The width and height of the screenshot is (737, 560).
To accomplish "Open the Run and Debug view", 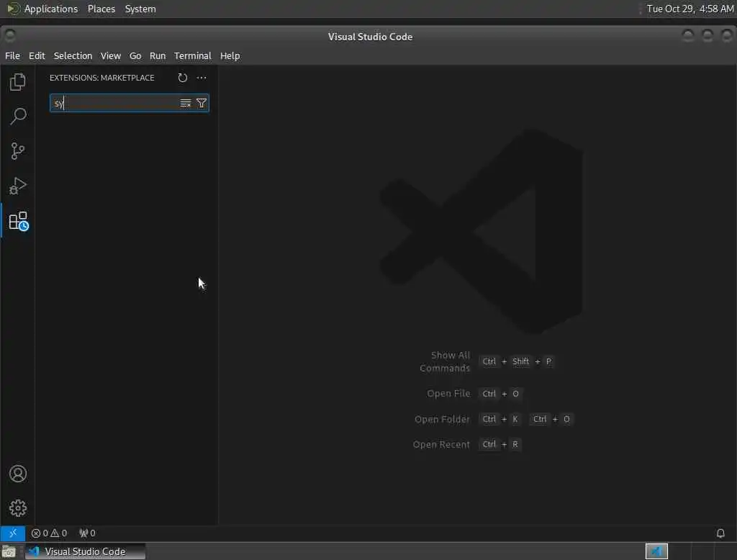I will pyautogui.click(x=18, y=186).
